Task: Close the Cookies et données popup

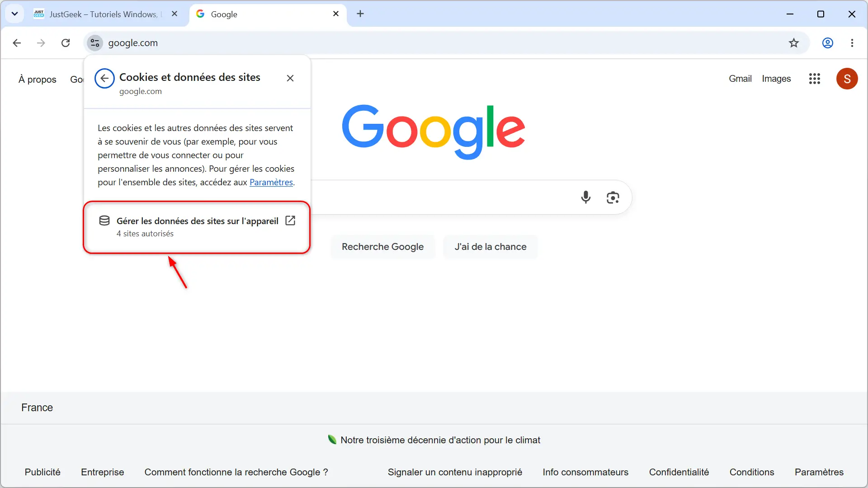Action: (x=290, y=79)
